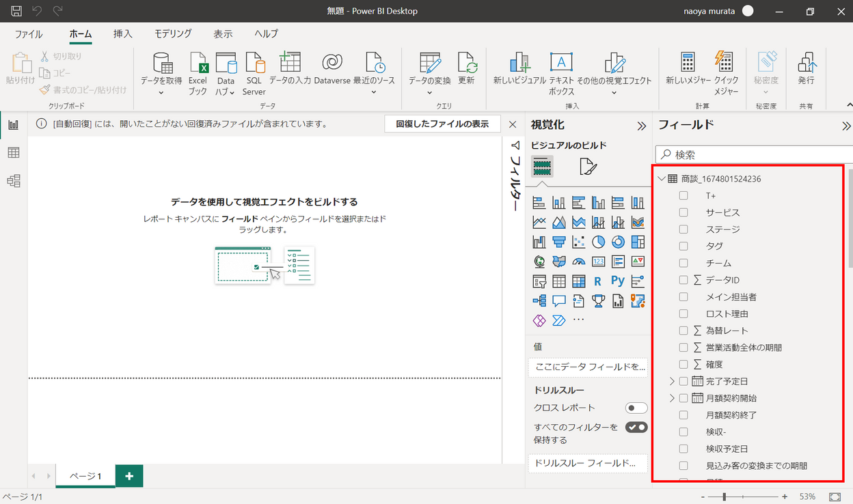Click the fit to page button
The height and width of the screenshot is (504, 853).
click(x=835, y=496)
